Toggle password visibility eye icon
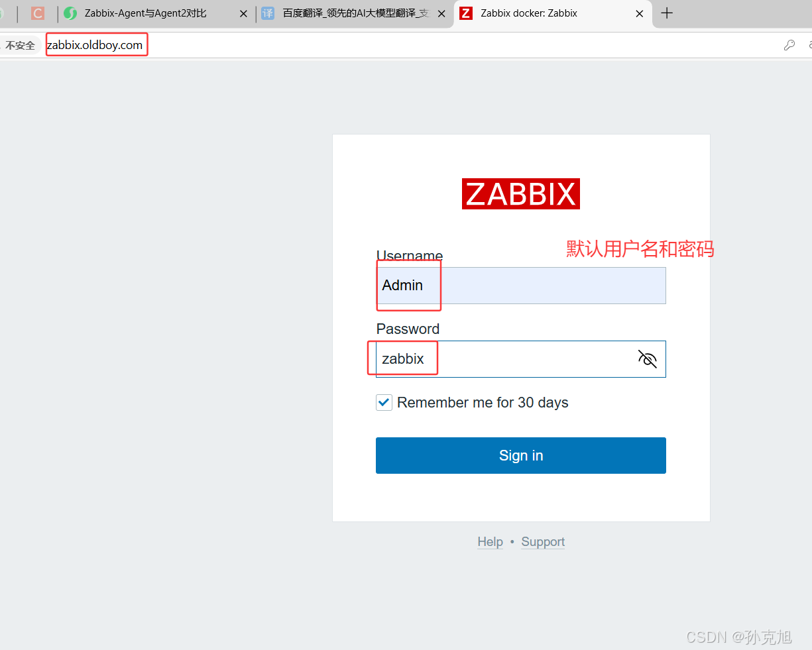This screenshot has height=650, width=812. (647, 358)
